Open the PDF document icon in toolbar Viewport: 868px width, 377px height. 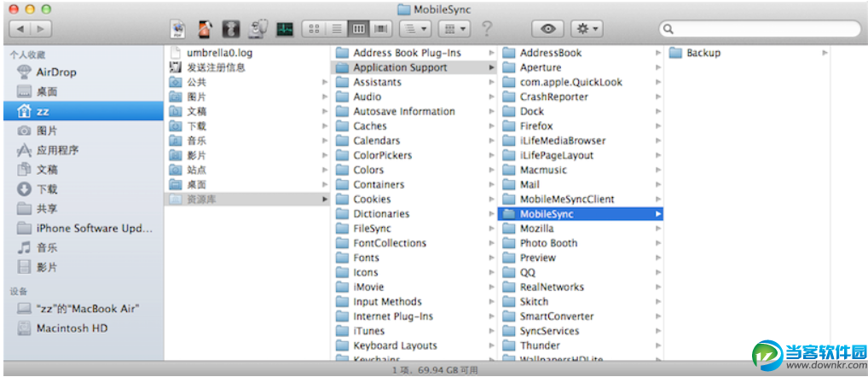[177, 29]
